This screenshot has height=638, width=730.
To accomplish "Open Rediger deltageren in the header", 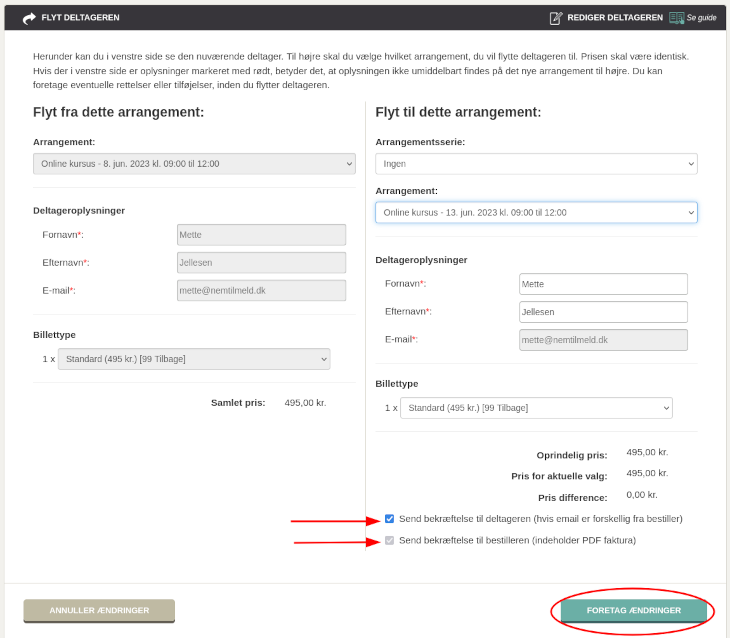I will [615, 18].
